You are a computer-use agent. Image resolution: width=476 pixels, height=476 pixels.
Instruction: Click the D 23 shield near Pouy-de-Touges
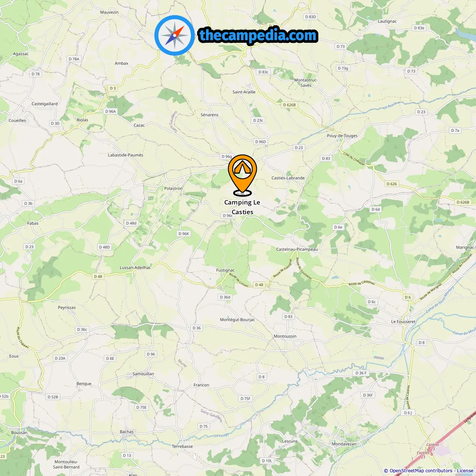pos(299,148)
